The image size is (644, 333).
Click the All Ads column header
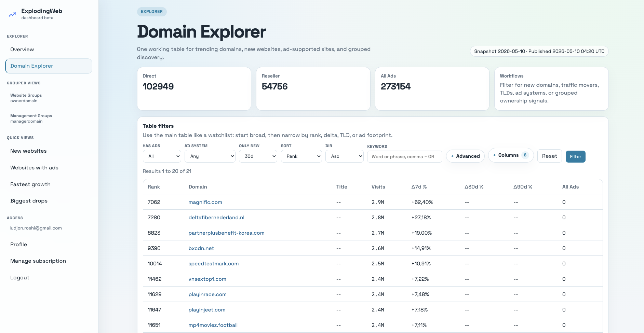pos(570,187)
